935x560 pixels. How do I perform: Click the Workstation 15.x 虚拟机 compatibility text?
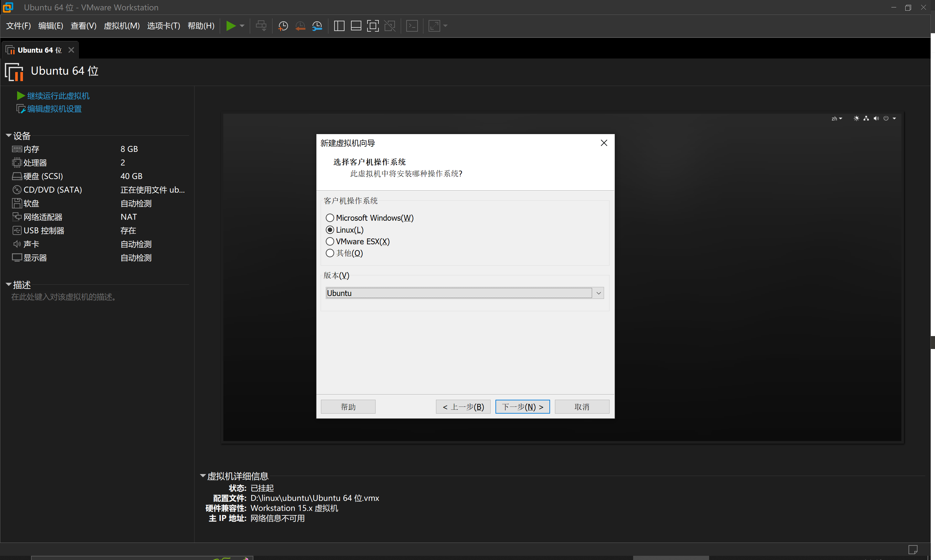(x=294, y=508)
